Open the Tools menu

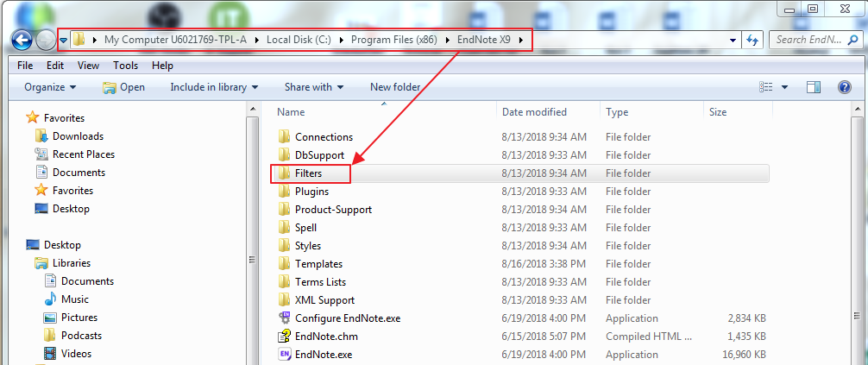point(125,66)
